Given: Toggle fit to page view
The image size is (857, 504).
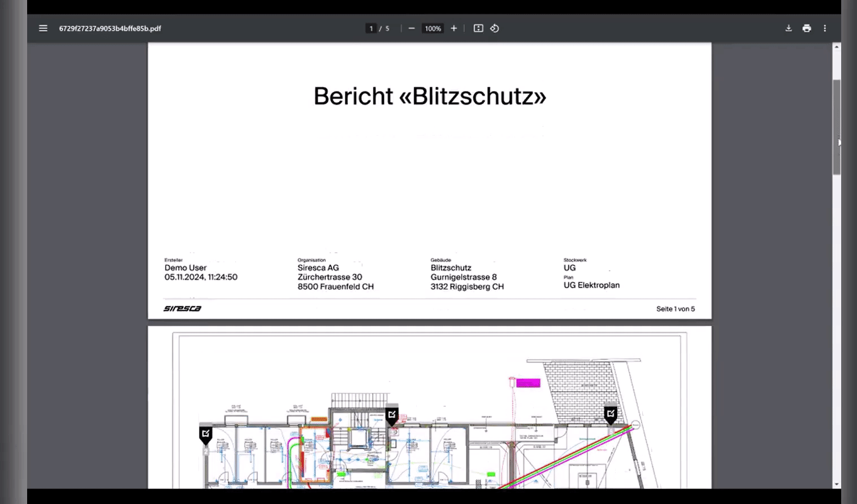Looking at the screenshot, I should pos(478,28).
